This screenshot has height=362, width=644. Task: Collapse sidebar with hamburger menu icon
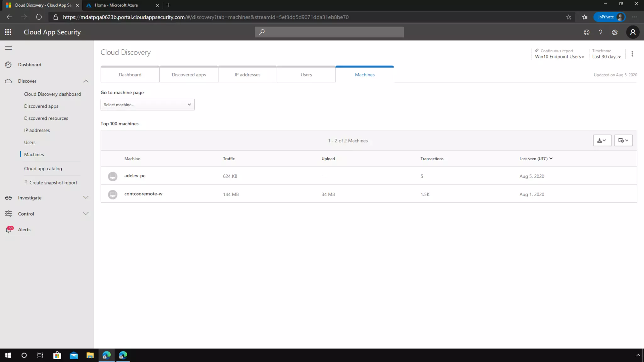click(8, 48)
